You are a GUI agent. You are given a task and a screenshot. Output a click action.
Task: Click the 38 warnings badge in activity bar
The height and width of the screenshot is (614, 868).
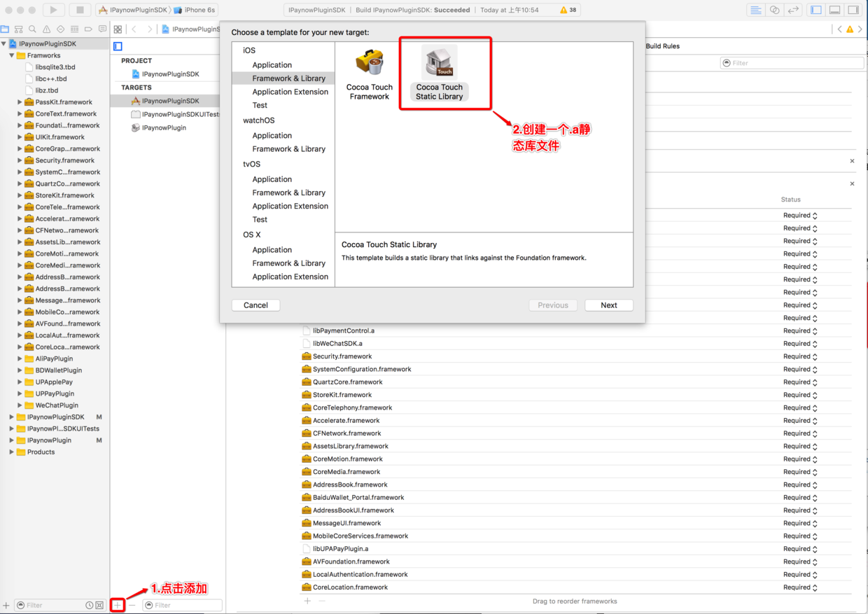(568, 11)
